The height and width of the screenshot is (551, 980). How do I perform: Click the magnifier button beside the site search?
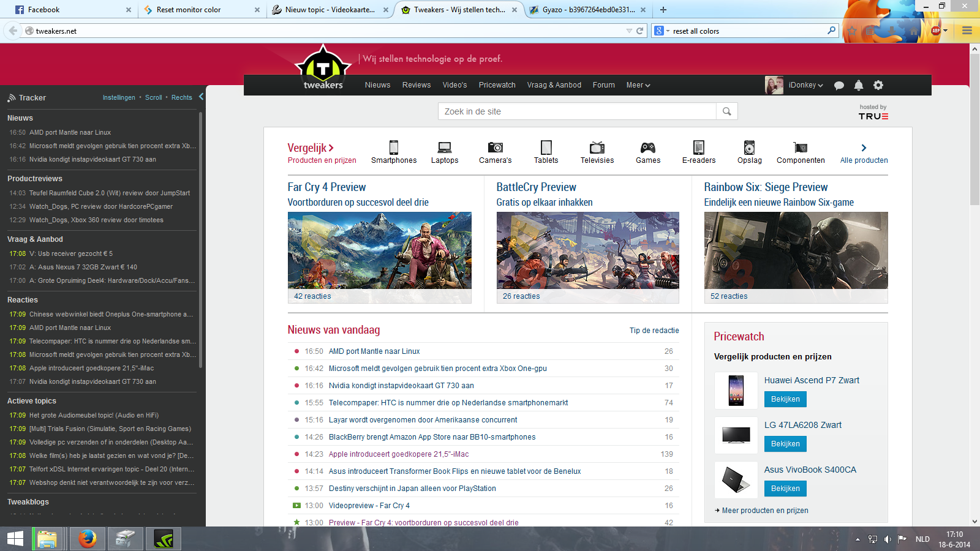pos(727,111)
